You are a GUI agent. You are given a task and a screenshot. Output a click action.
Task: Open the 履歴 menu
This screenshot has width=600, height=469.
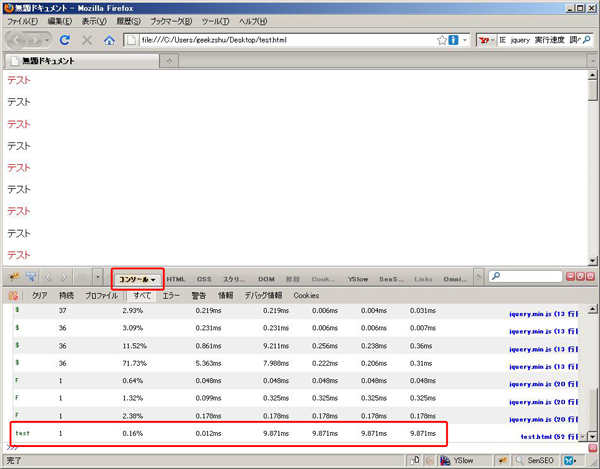[128, 21]
